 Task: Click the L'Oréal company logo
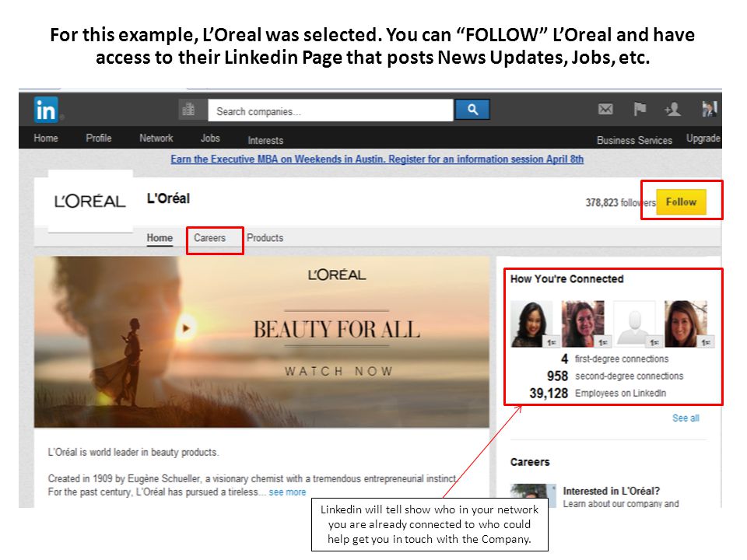(90, 201)
